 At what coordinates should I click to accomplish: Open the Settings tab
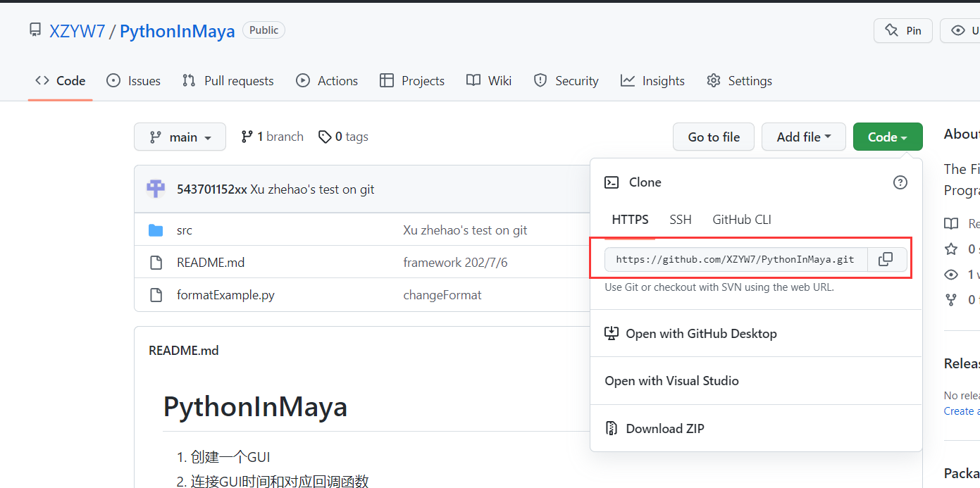tap(740, 81)
